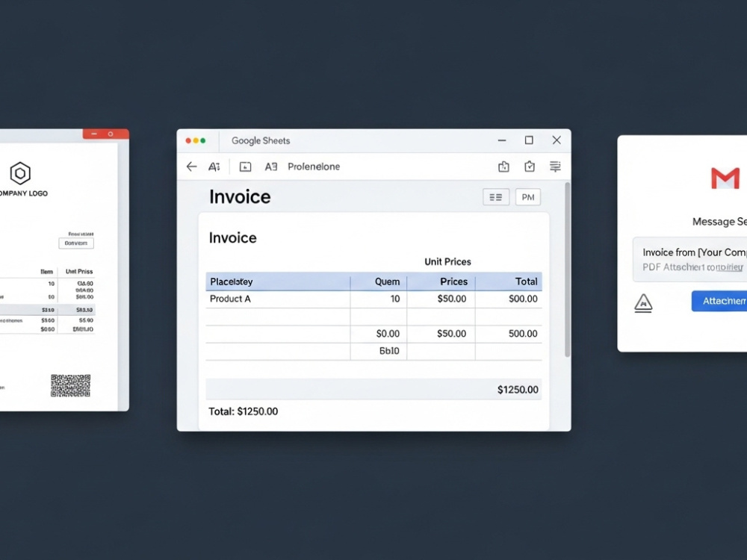Screen dimensions: 747x560
Task: Click the $1250.00 summary row value
Action: (518, 390)
